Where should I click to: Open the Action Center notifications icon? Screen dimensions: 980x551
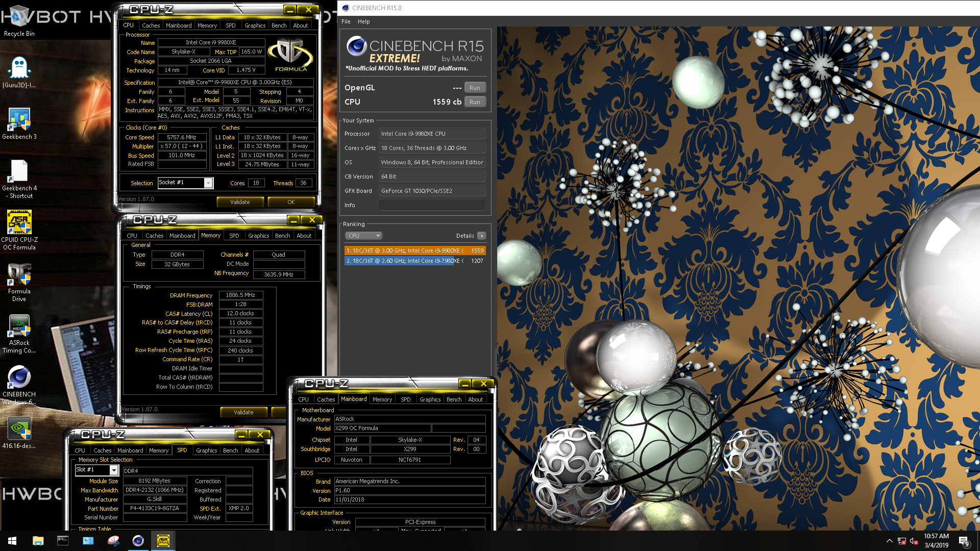point(964,541)
